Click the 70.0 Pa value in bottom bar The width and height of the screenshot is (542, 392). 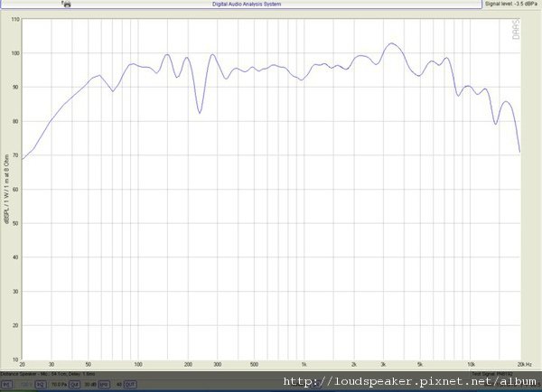click(x=59, y=385)
